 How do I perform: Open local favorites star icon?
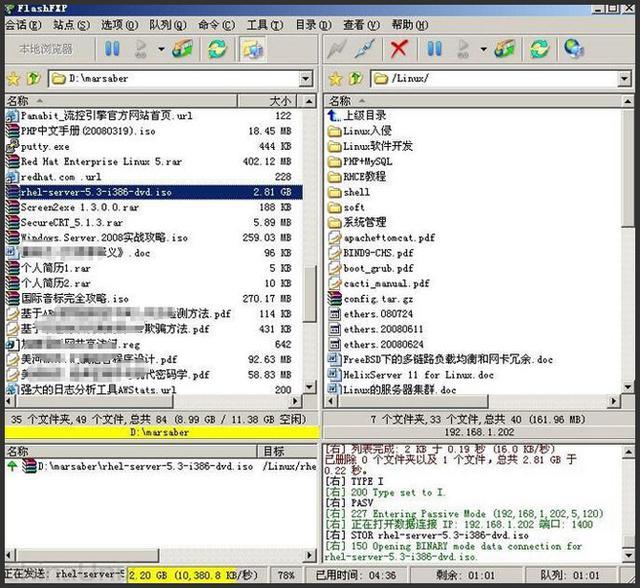pos(13,78)
